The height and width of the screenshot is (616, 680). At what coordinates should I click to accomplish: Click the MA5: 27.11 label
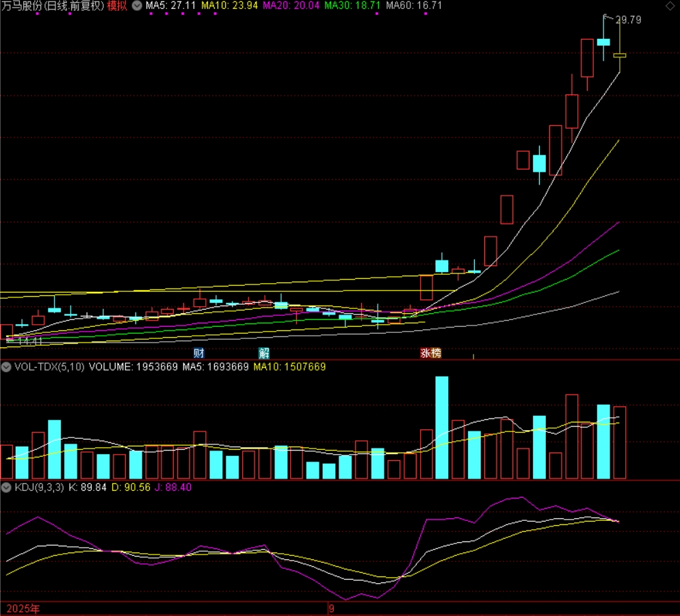coord(170,5)
